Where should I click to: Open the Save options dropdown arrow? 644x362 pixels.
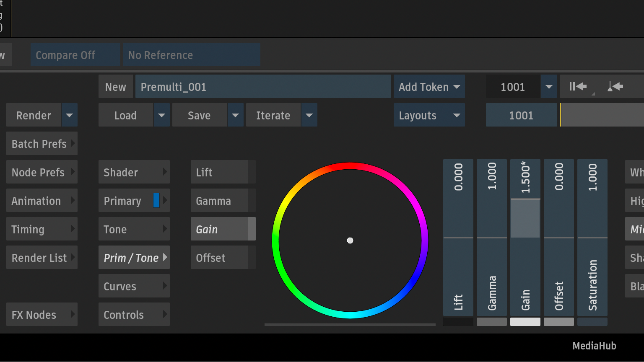(235, 115)
